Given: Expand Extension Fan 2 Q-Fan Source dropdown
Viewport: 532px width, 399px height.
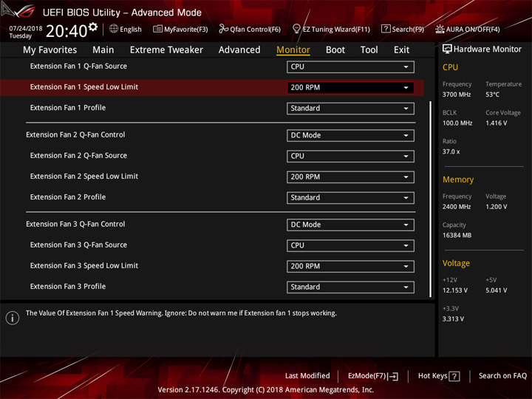Looking at the screenshot, I should coord(350,156).
